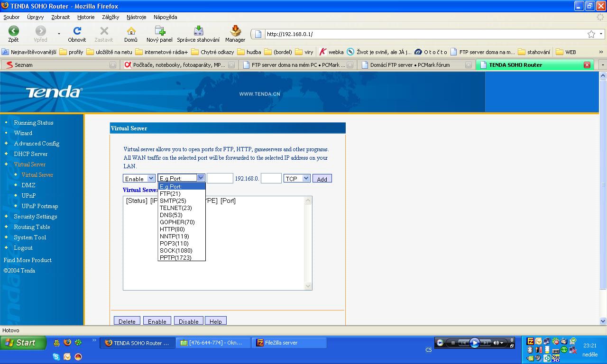Image resolution: width=607 pixels, height=364 pixels.
Task: Launch Firefox from the quick launch bar
Action: pyautogui.click(x=67, y=342)
